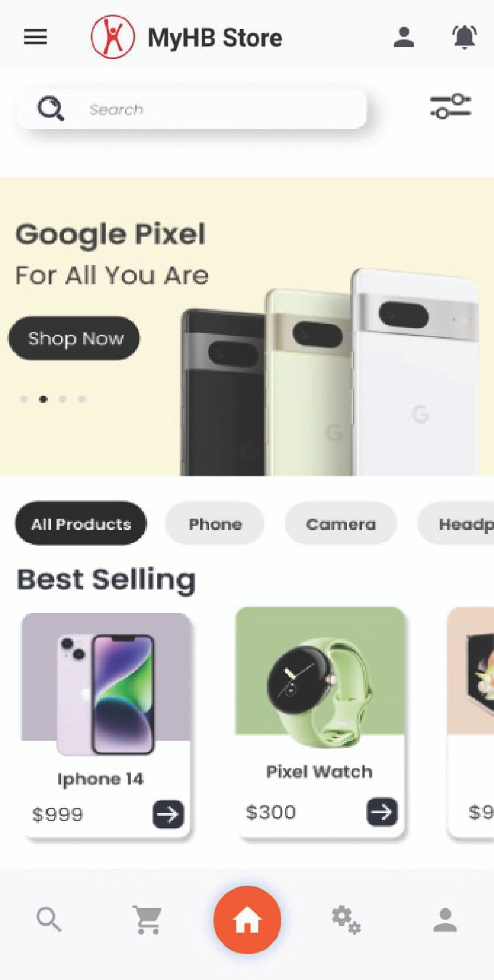Open search from bottom navigation
Screen dimensions: 494x980
[x=49, y=920]
